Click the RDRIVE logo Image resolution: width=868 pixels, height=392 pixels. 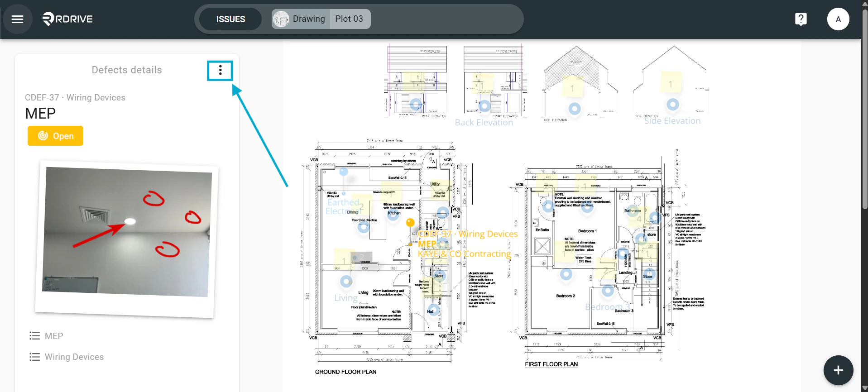(67, 19)
